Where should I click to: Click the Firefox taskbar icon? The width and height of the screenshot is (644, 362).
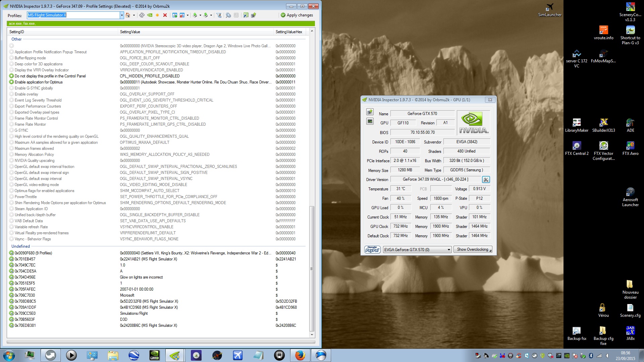point(300,355)
